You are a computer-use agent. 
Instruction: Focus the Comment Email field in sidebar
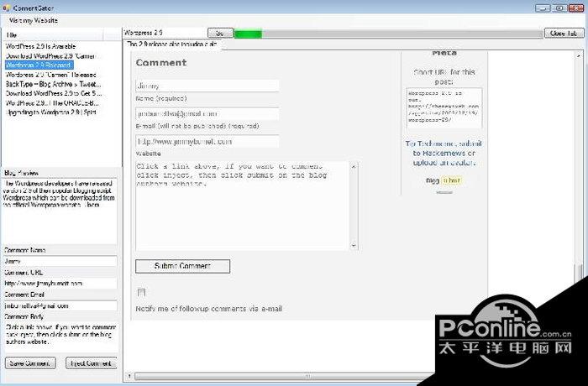60,305
